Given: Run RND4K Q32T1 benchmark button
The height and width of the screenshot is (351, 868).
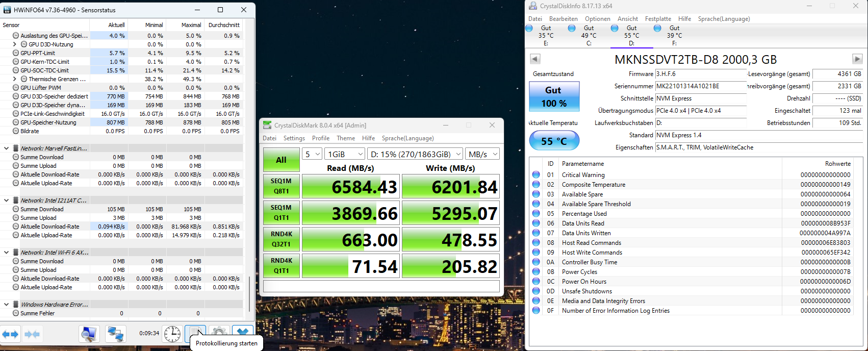Looking at the screenshot, I should click(281, 239).
